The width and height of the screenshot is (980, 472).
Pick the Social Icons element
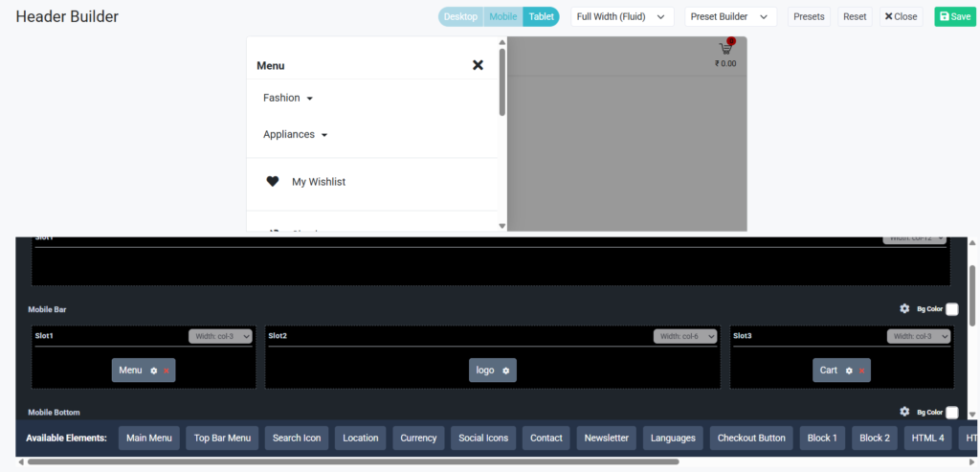(x=483, y=438)
